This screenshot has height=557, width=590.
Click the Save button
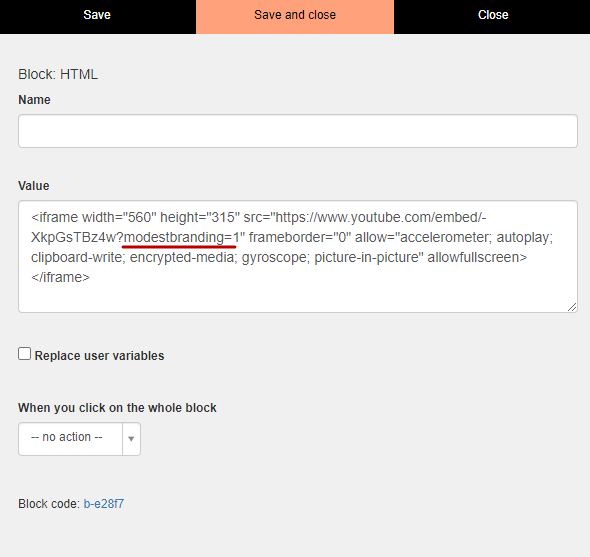tap(97, 15)
